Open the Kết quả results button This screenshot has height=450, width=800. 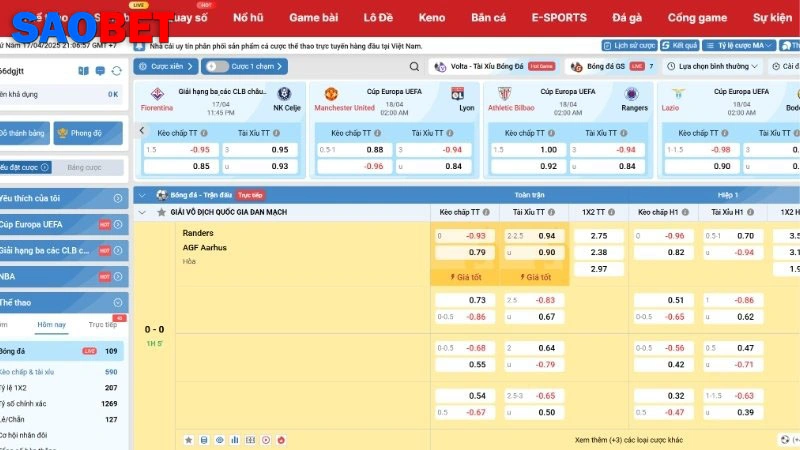tap(680, 45)
